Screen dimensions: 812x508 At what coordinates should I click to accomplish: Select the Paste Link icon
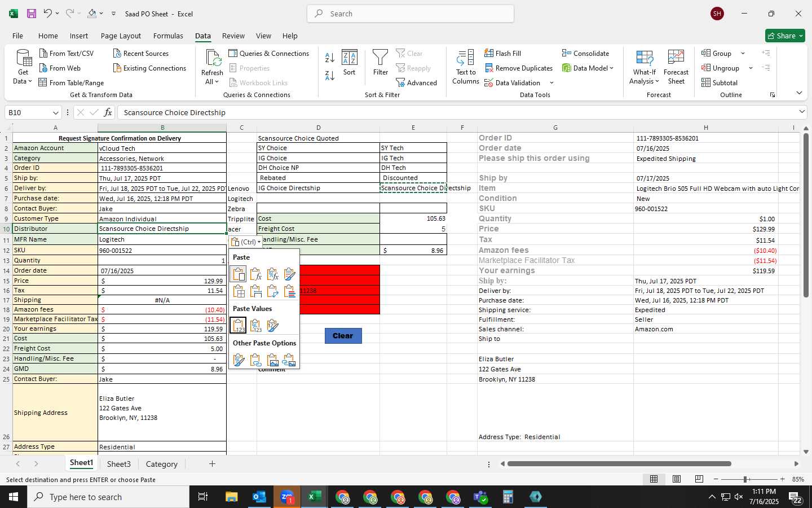tap(255, 360)
